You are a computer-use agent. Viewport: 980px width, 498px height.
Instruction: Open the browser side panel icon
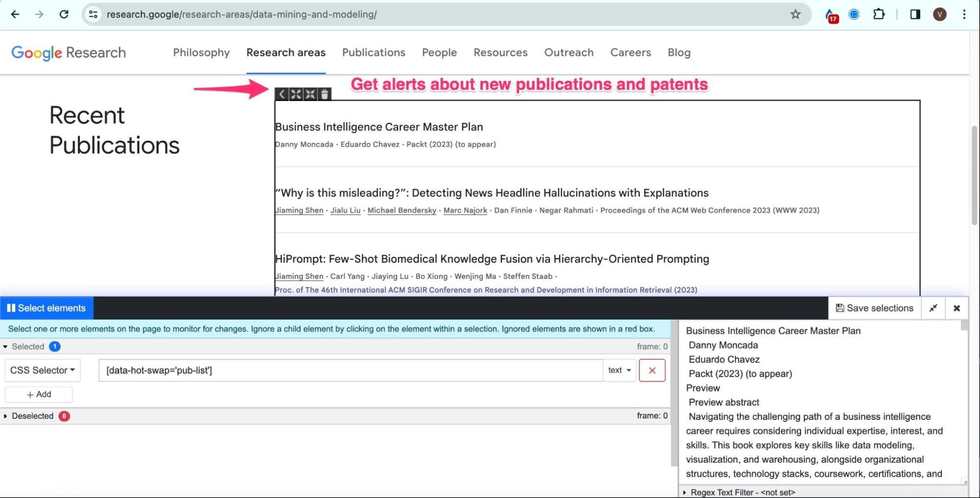click(915, 14)
